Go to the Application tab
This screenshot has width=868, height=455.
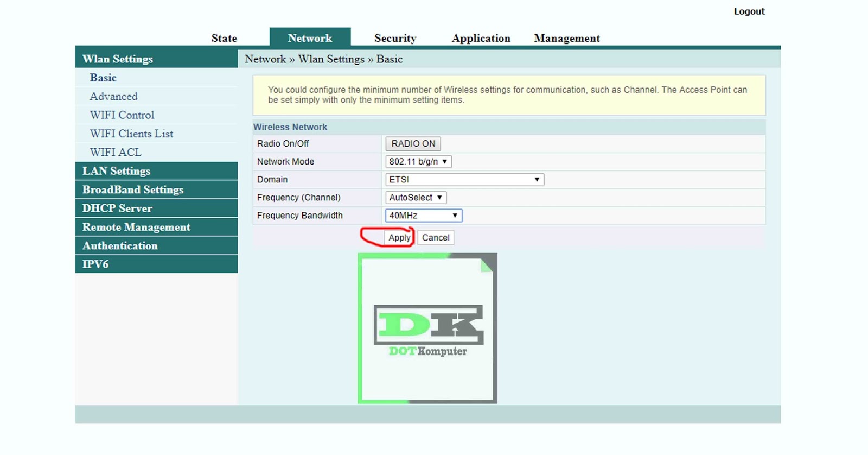[481, 38]
